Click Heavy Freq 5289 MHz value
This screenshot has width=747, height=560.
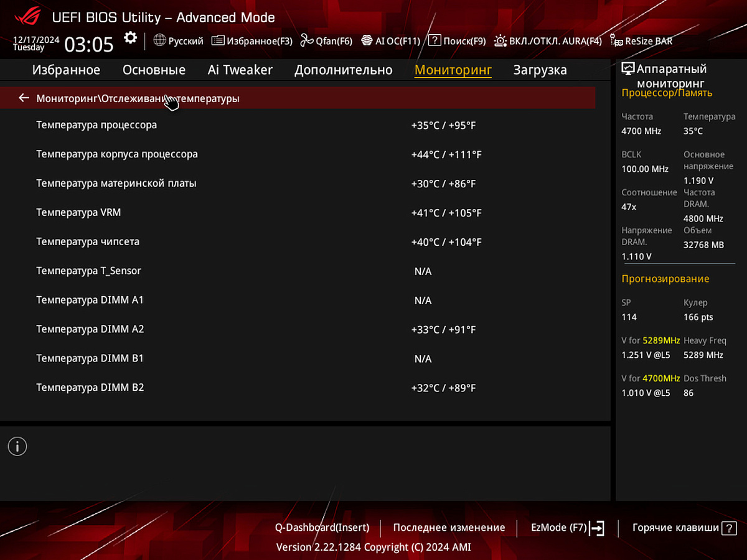[703, 355]
